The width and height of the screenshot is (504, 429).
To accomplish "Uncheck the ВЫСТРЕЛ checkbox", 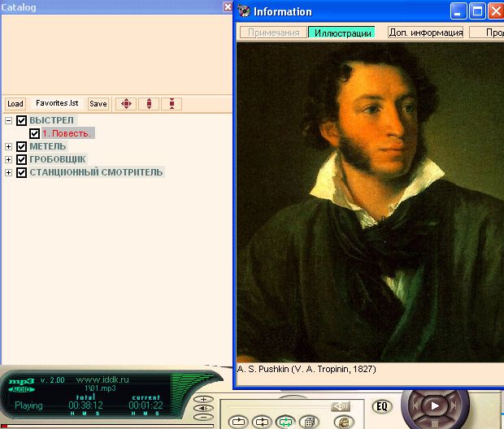I will tap(22, 120).
